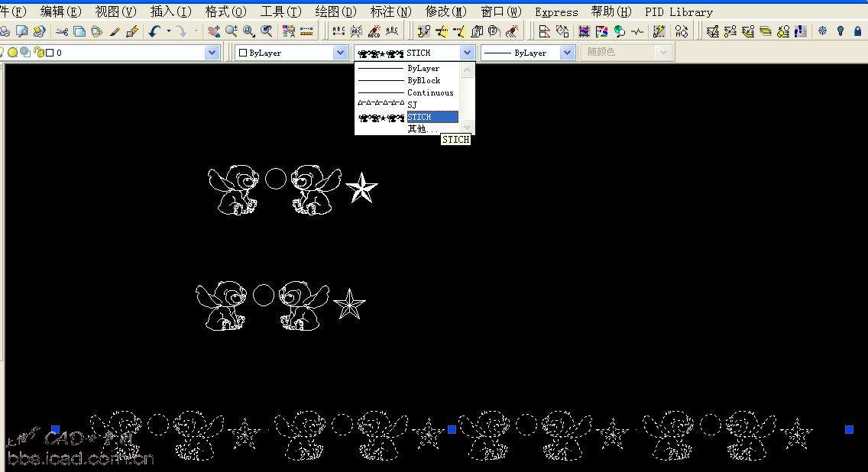The width and height of the screenshot is (868, 472).
Task: Click the white layer 0 color square
Action: tap(50, 53)
